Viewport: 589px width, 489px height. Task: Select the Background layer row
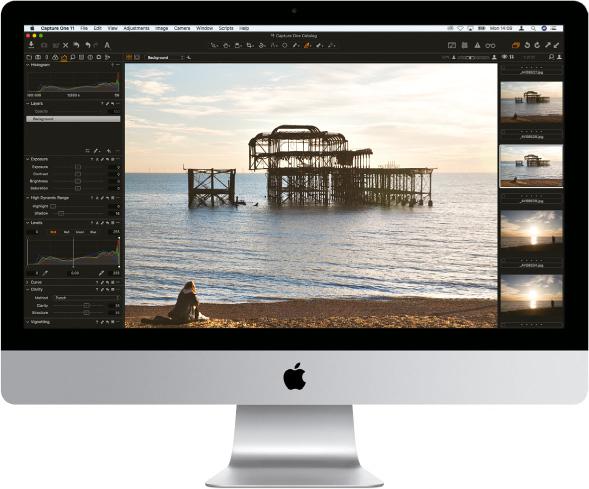pos(73,119)
